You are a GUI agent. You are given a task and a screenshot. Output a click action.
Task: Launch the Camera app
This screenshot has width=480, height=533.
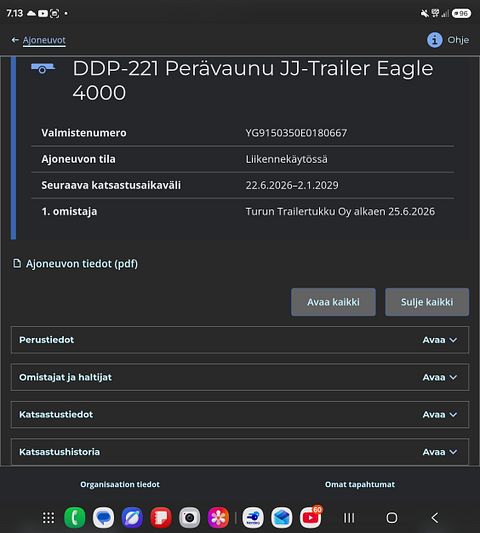point(190,518)
